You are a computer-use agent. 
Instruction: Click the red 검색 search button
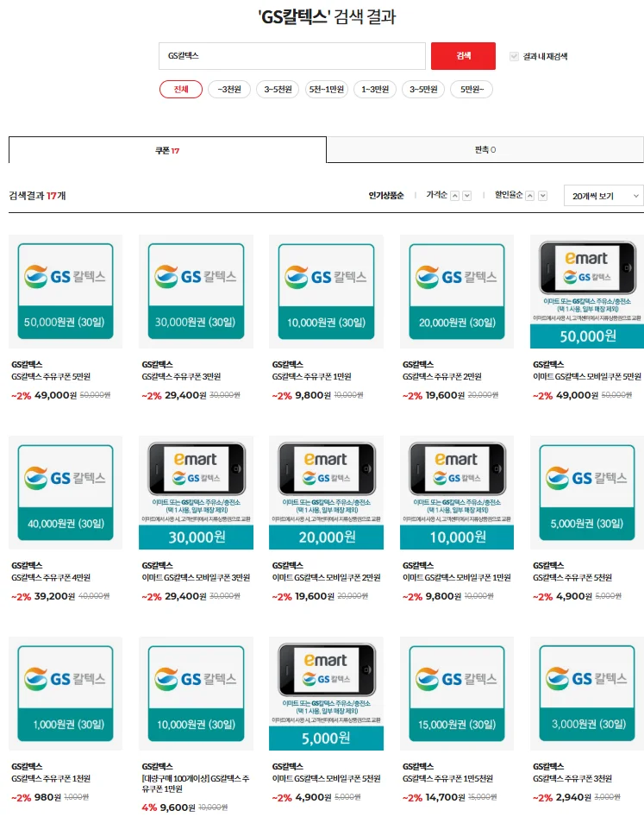pos(463,55)
